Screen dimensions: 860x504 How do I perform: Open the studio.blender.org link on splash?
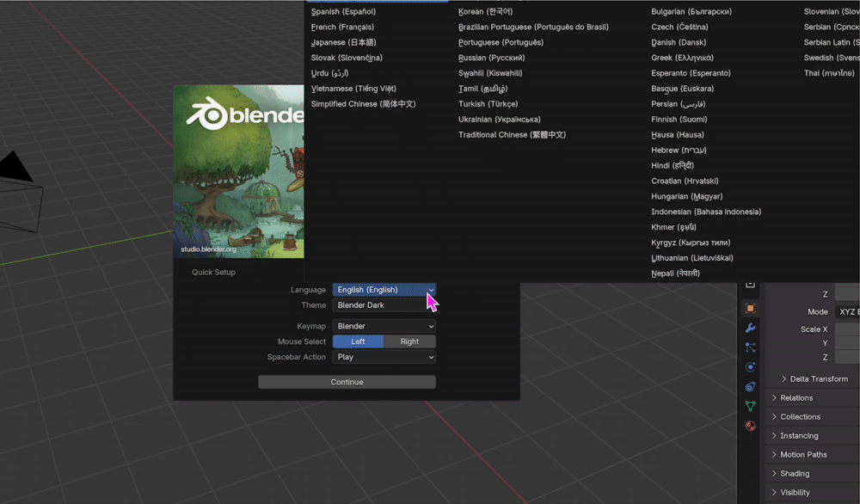[208, 249]
